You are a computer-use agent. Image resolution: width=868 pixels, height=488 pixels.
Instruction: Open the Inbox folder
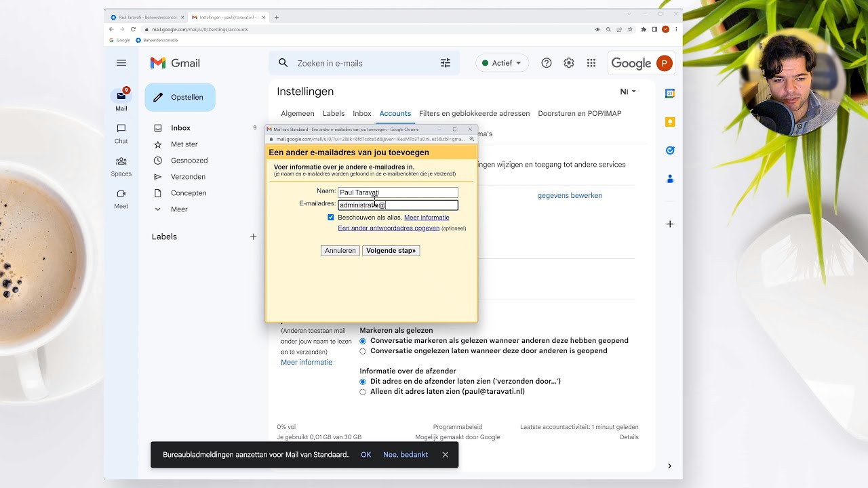tap(180, 128)
